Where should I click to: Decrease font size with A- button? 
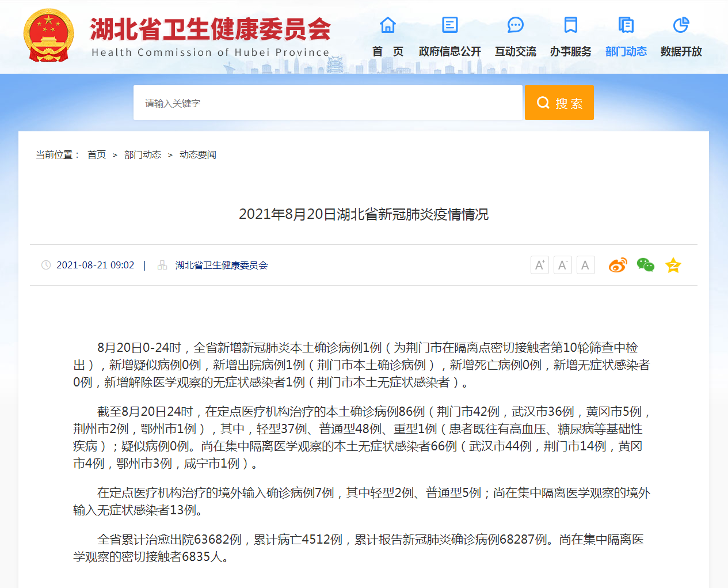(x=563, y=265)
